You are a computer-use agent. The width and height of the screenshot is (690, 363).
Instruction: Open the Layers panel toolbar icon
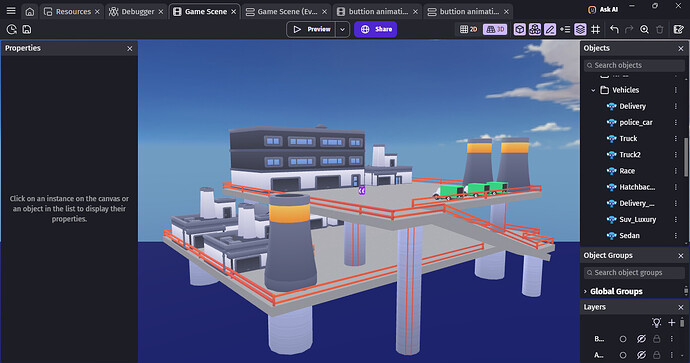(580, 29)
